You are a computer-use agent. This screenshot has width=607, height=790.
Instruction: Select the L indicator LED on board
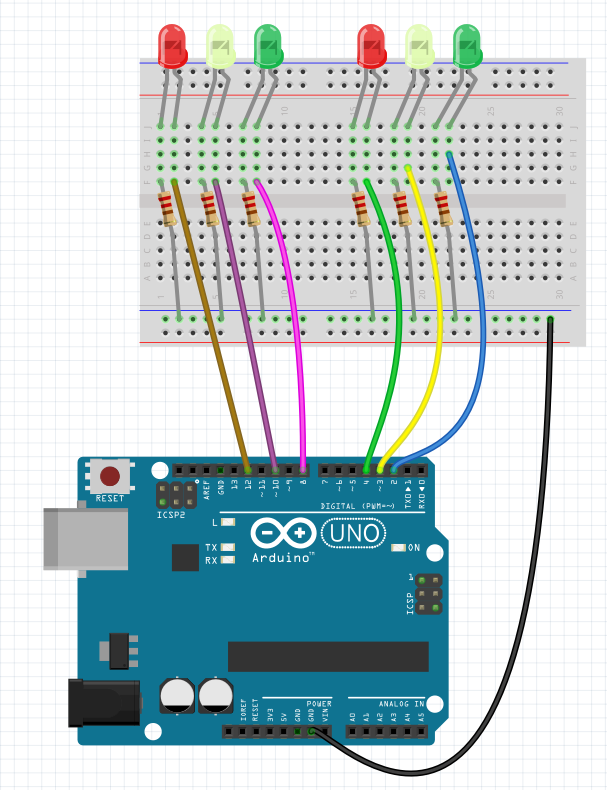click(228, 522)
